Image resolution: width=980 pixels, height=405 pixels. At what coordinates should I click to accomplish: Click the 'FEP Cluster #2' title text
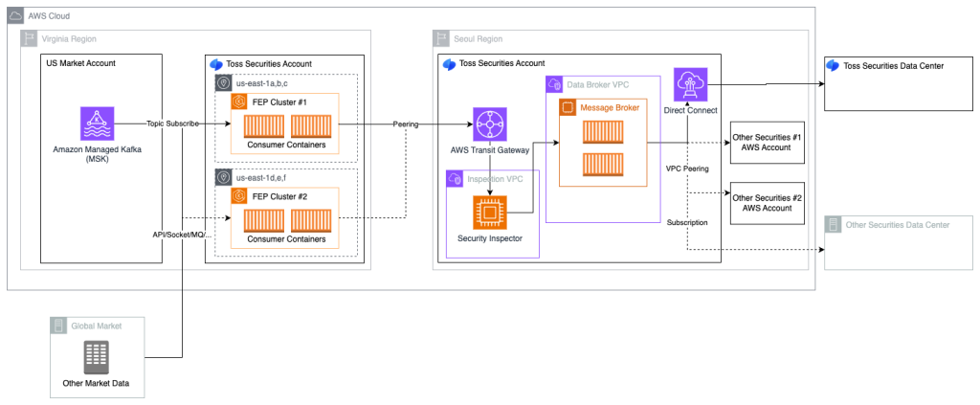[280, 196]
